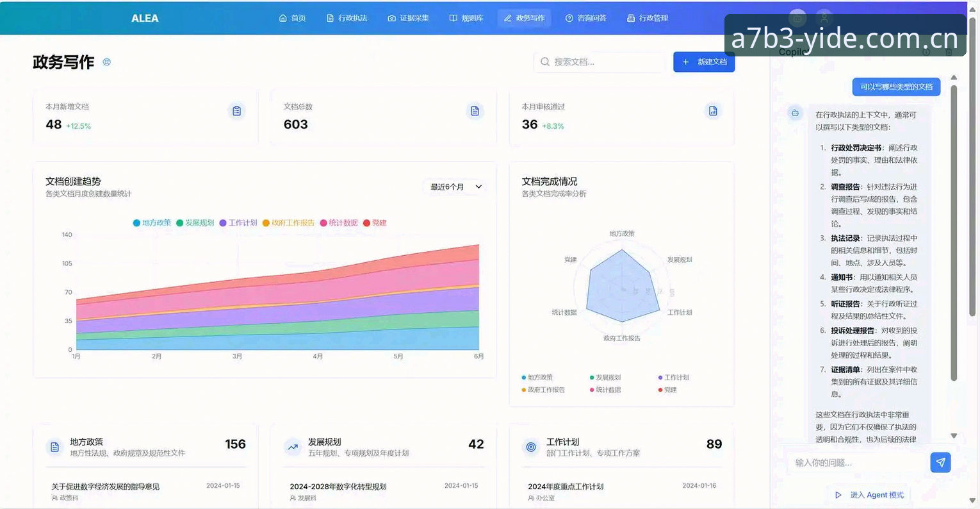Click 统计数据 in radar chart legend

605,390
